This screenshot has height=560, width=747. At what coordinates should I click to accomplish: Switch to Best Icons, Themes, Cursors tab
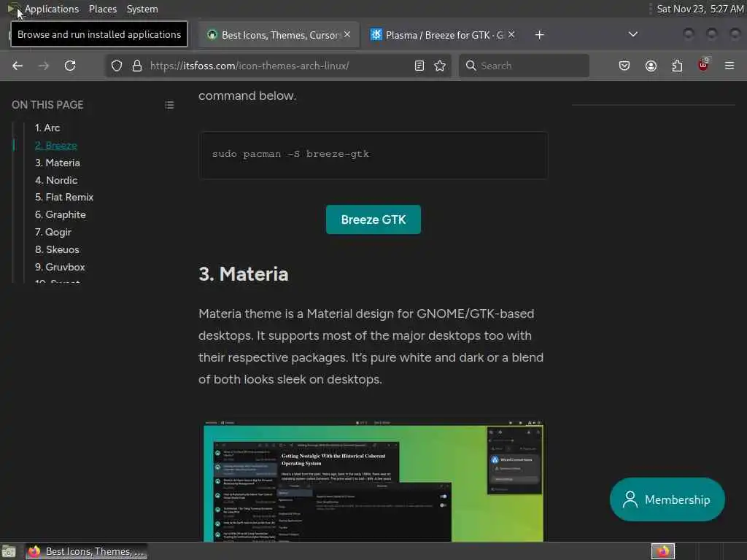(x=279, y=35)
